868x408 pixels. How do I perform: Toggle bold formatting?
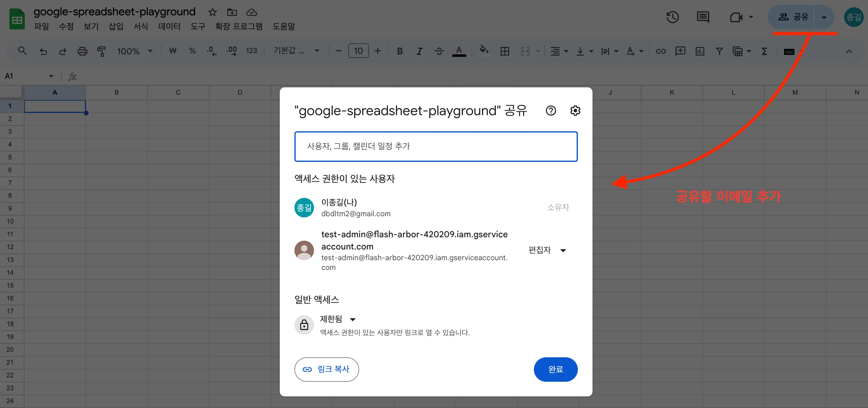[399, 51]
